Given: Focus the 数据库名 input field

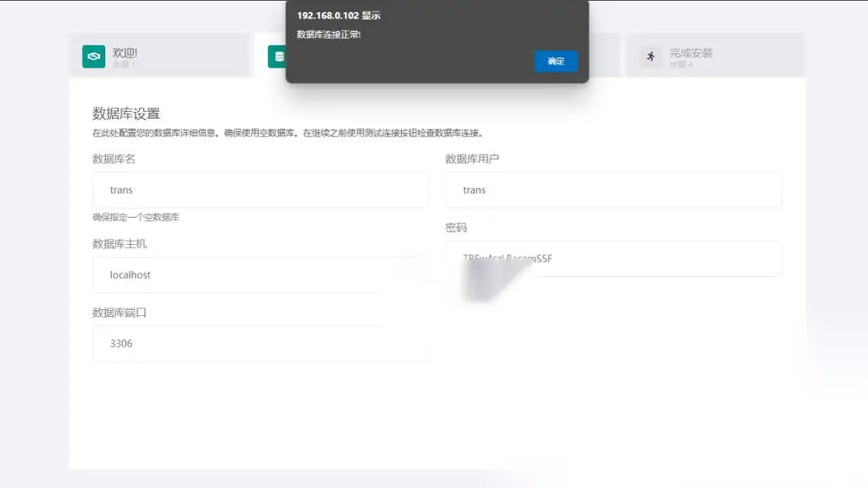Looking at the screenshot, I should pos(260,190).
